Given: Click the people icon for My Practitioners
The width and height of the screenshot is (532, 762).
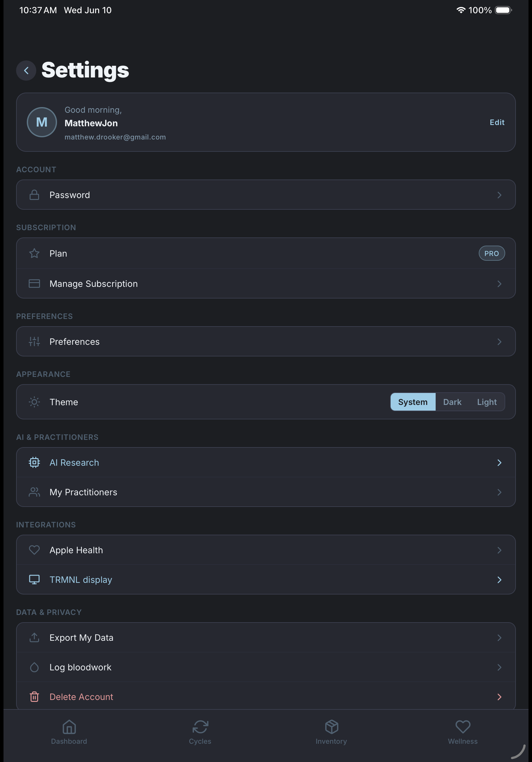Looking at the screenshot, I should pos(34,492).
